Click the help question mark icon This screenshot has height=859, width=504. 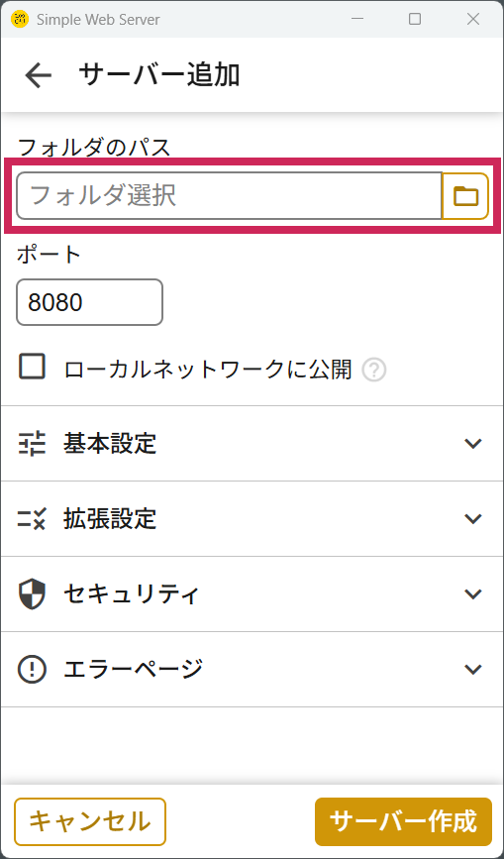374,371
